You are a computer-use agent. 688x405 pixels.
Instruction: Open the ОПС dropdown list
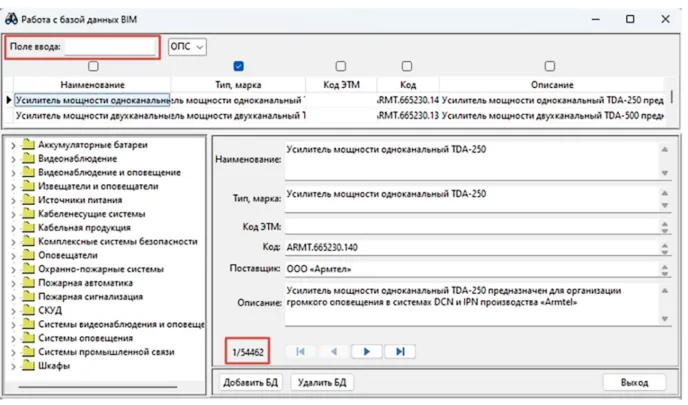coord(187,47)
